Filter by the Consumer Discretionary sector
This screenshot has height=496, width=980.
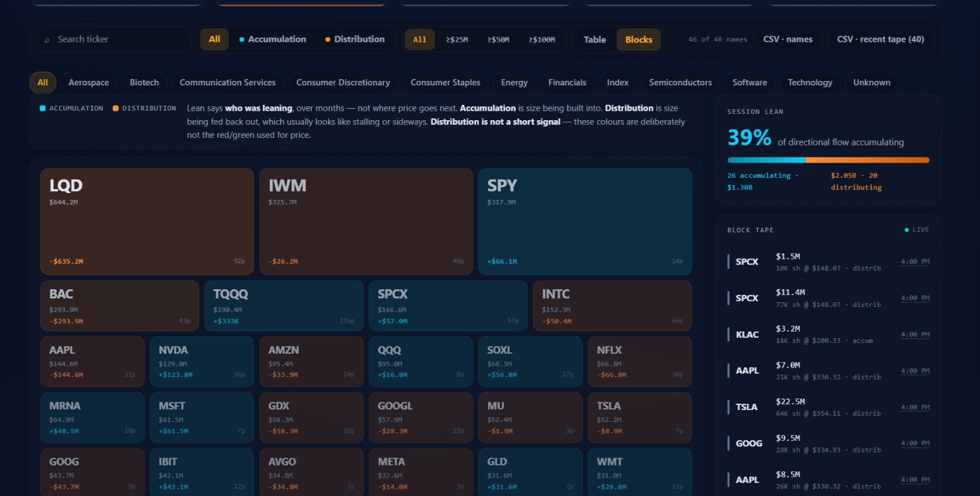tap(343, 82)
